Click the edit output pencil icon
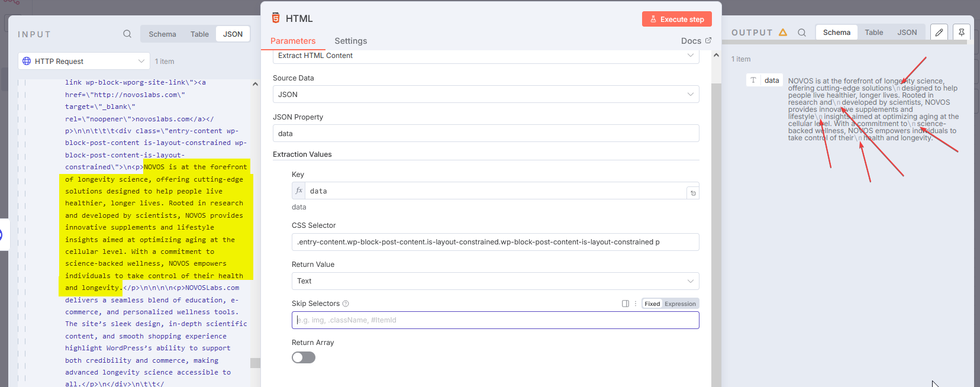 pyautogui.click(x=939, y=33)
